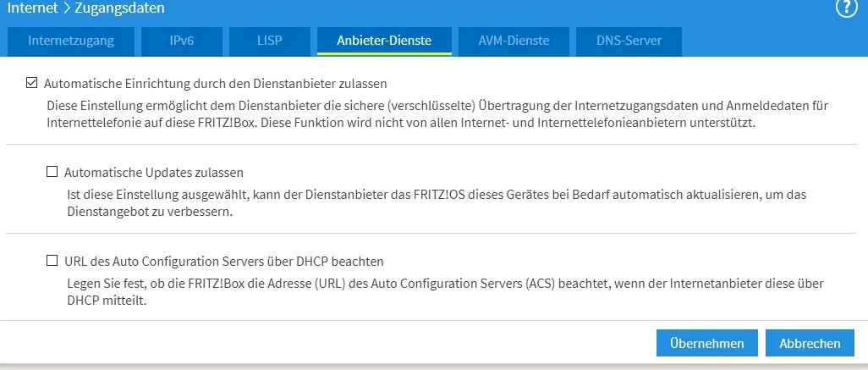This screenshot has height=370, width=868.
Task: Click the "URL des Auto Configuration Servers" label text
Action: tap(224, 262)
